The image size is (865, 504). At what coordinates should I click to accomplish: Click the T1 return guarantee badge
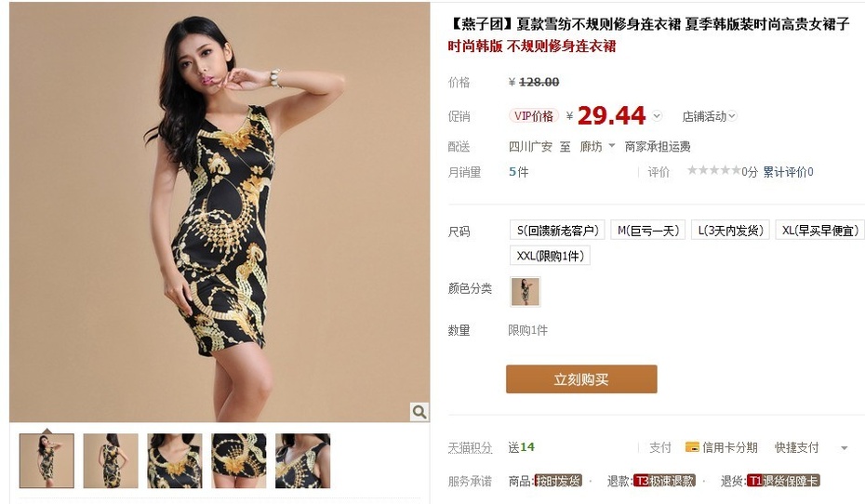coord(783,481)
